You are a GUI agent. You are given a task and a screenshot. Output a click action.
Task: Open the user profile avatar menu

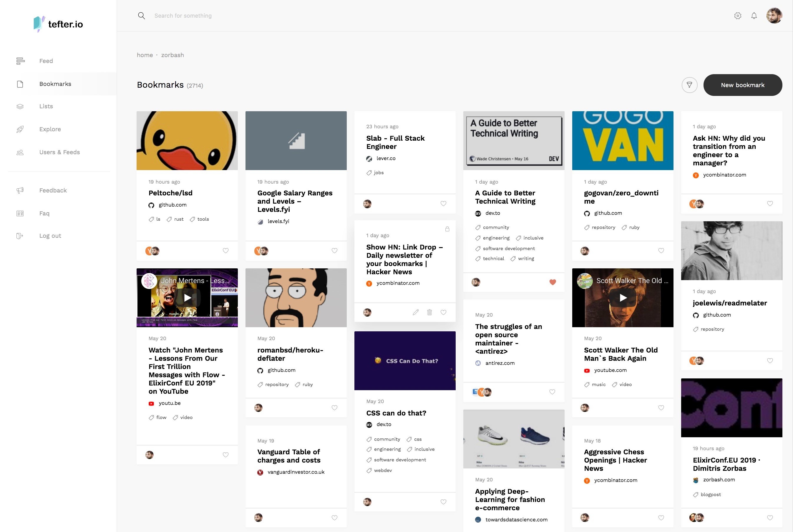774,16
